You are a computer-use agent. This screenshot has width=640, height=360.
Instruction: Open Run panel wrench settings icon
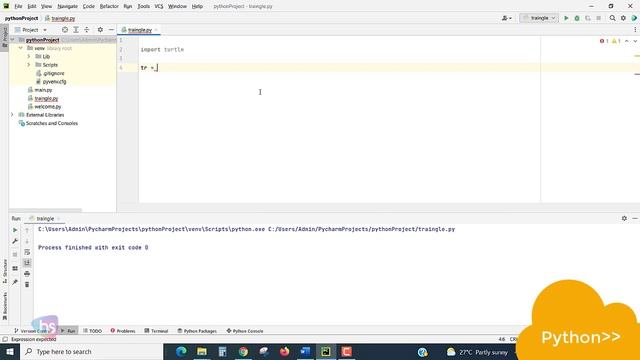(x=15, y=241)
